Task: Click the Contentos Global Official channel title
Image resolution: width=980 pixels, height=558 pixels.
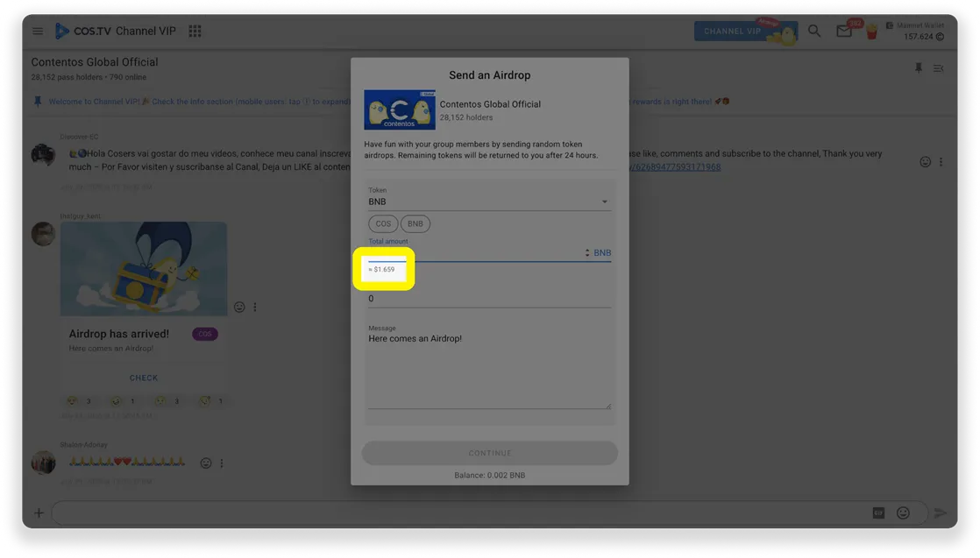Action: tap(95, 62)
